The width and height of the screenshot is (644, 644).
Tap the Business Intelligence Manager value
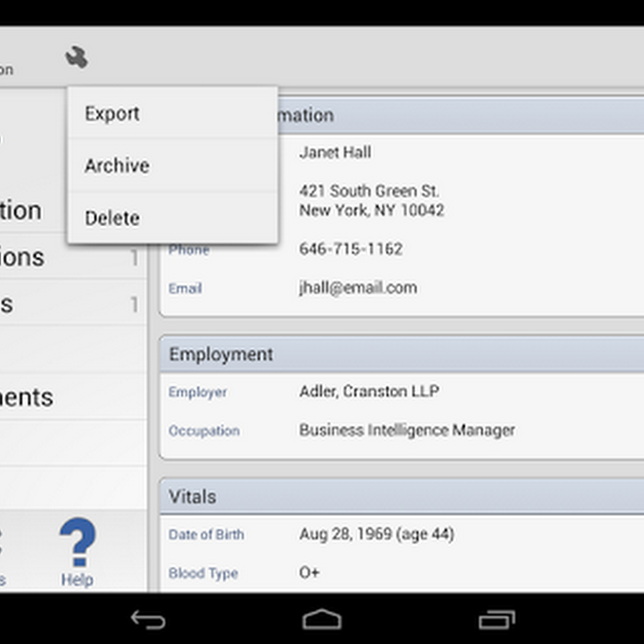[x=407, y=430]
